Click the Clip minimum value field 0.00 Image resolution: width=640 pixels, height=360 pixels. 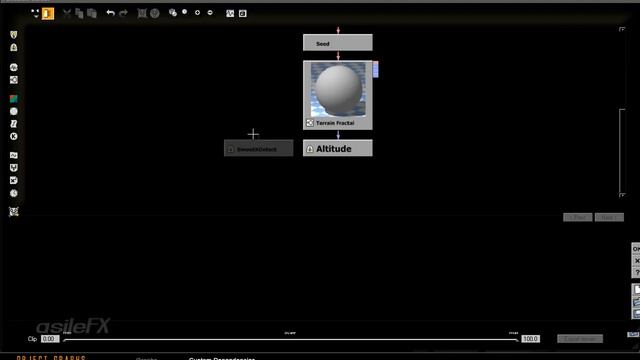tap(50, 339)
